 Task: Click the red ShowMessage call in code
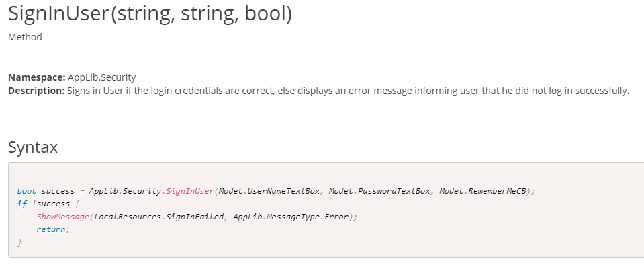[x=62, y=217]
